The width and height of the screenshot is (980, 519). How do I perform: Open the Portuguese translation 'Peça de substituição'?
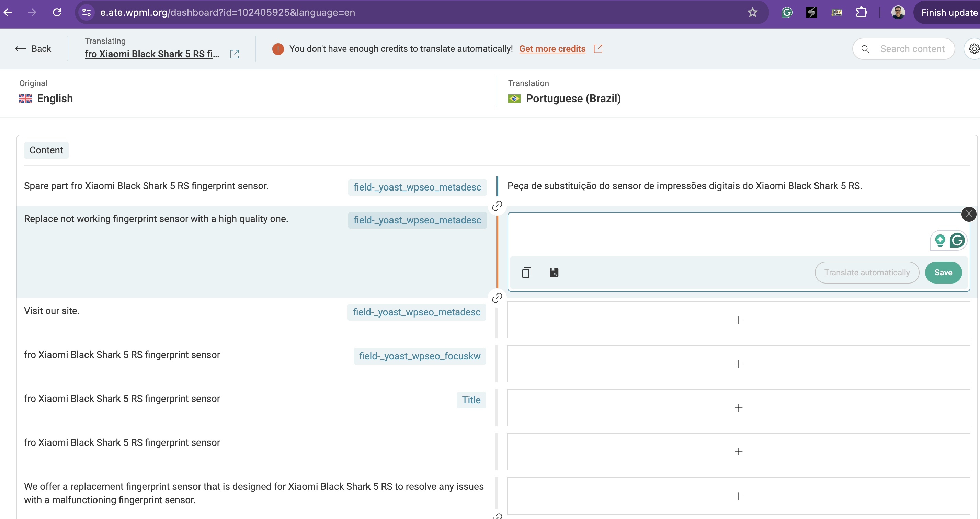[x=684, y=186]
